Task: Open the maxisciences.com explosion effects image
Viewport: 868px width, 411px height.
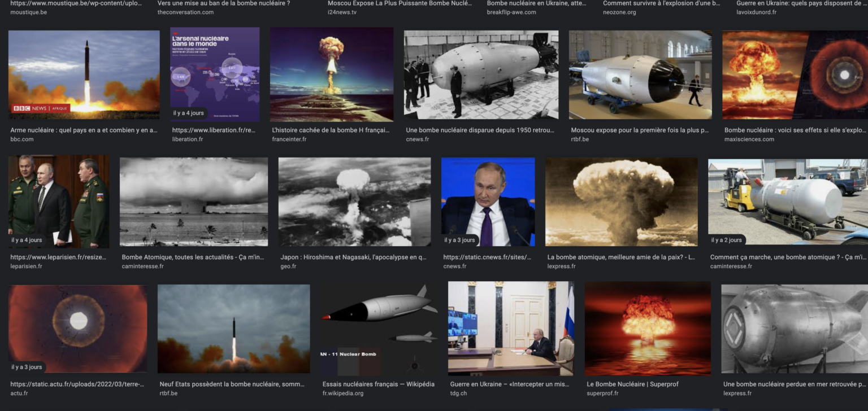Action: click(x=795, y=75)
